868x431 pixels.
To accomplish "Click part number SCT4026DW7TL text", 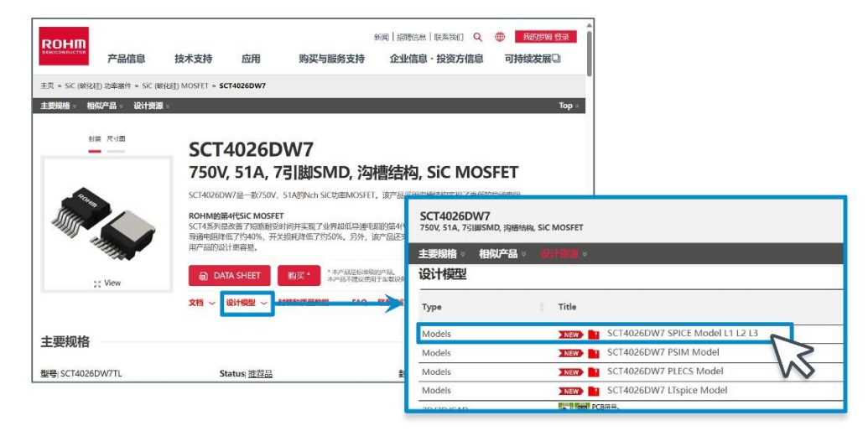I will pos(91,374).
